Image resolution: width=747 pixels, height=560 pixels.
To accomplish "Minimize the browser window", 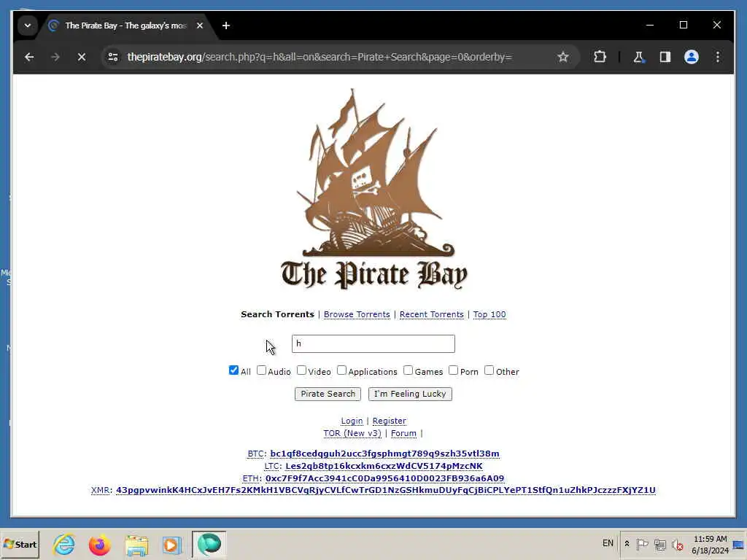I will [650, 26].
